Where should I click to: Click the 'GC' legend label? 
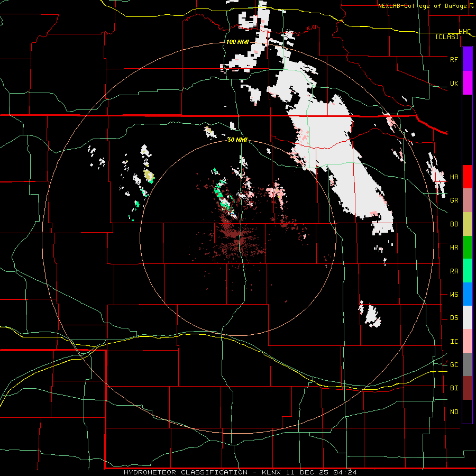tap(454, 365)
